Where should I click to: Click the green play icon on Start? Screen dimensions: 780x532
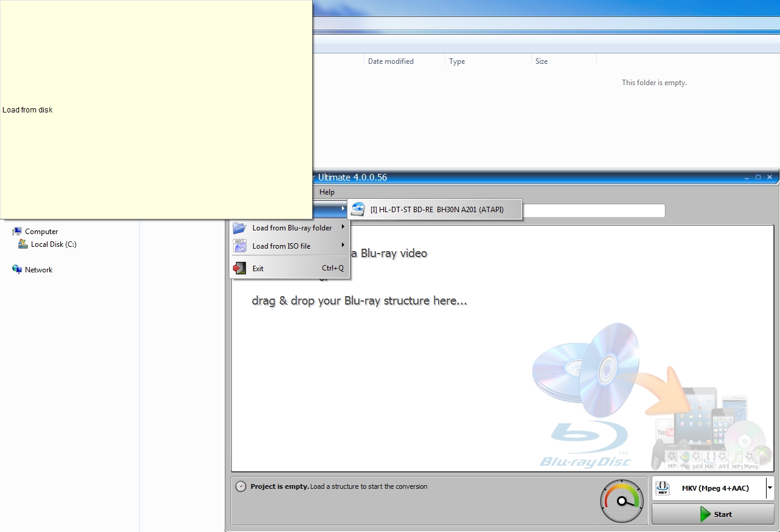point(705,514)
